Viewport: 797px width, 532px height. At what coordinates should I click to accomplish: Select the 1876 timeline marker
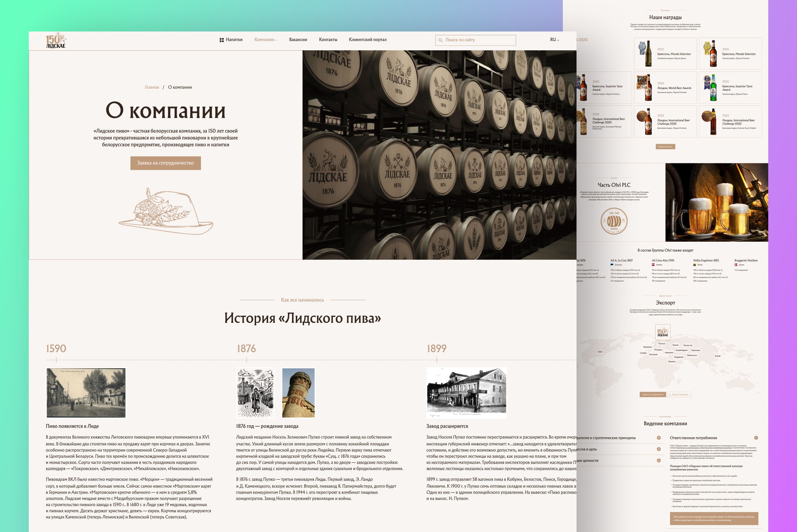(246, 349)
